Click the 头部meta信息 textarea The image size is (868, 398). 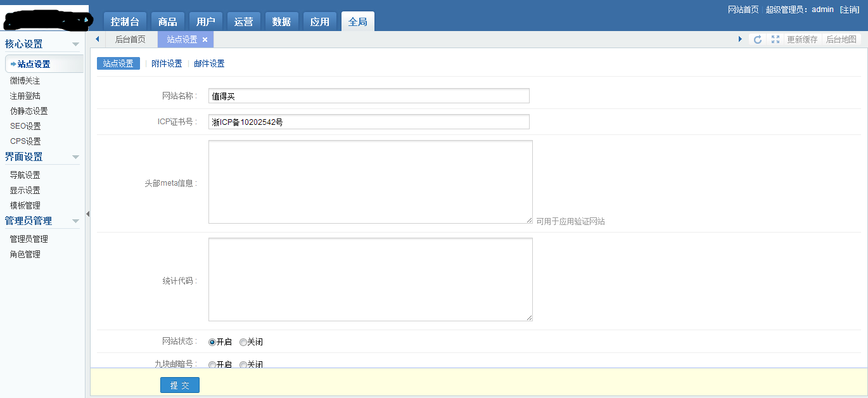coord(371,182)
